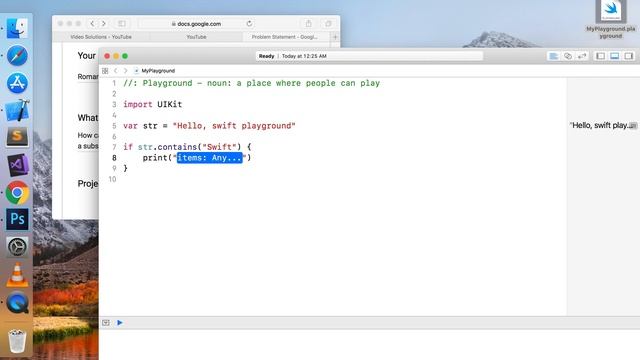Open VLC from the dock

pos(17,275)
